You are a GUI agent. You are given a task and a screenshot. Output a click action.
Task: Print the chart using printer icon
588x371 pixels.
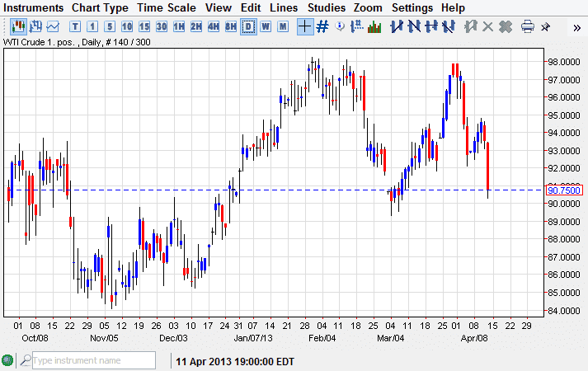click(x=527, y=26)
